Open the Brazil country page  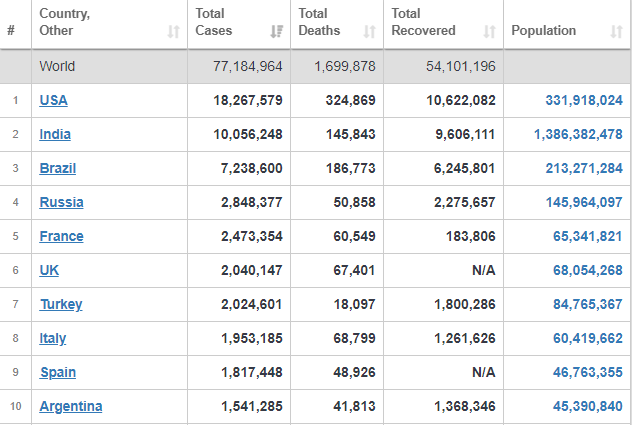(x=58, y=168)
